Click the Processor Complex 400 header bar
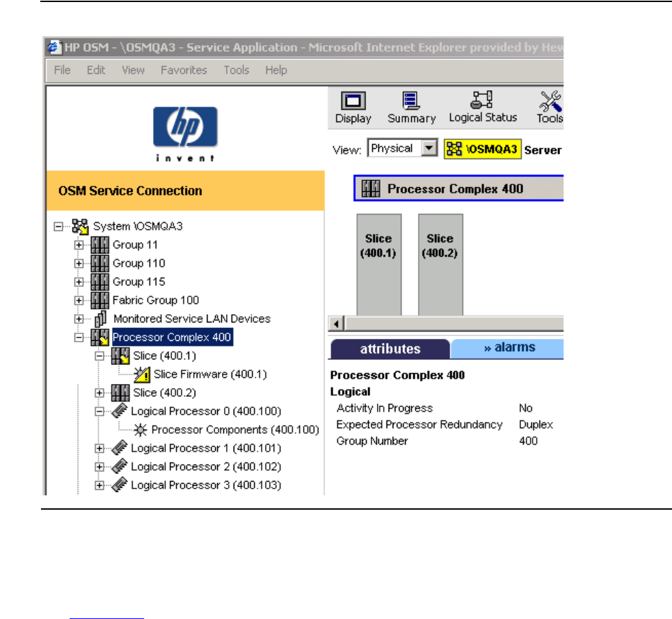 tap(458, 188)
